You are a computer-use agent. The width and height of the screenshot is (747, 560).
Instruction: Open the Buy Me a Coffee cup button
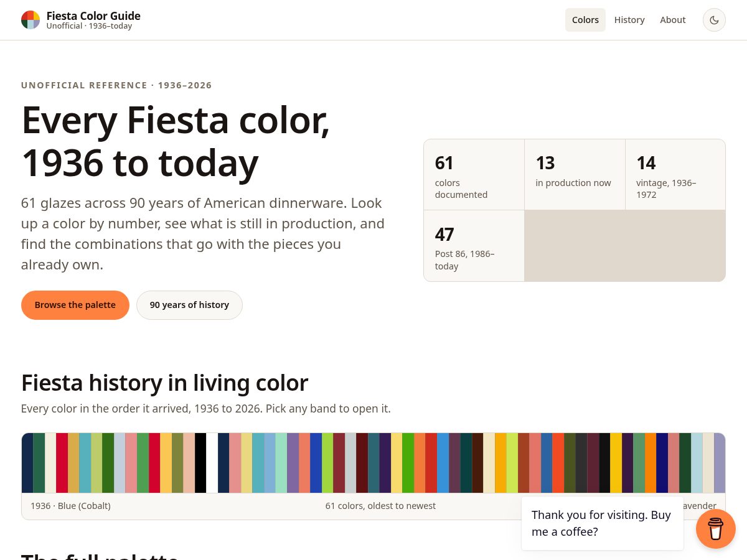pos(716,529)
